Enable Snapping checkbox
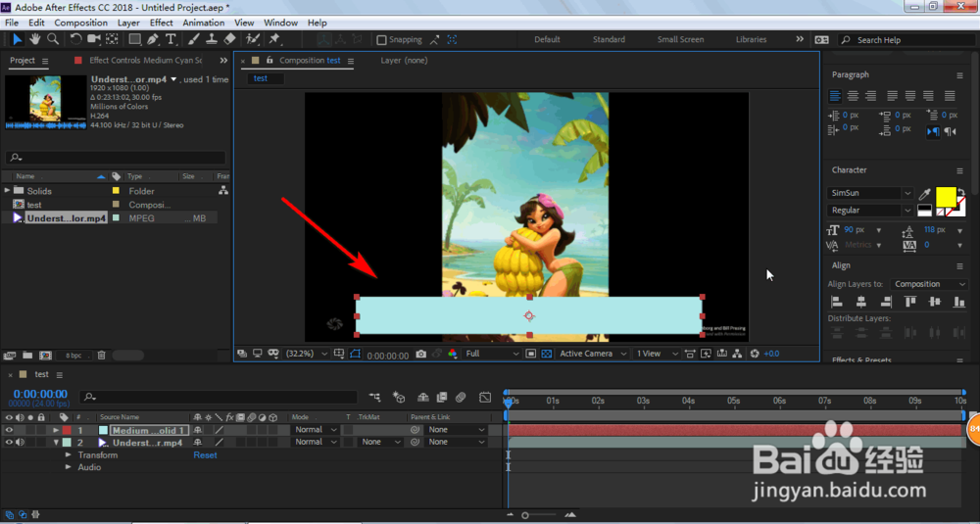This screenshot has width=980, height=524. (381, 40)
